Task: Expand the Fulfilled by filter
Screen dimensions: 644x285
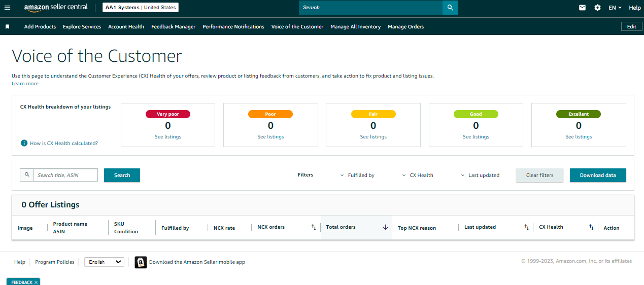Action: coord(357,175)
